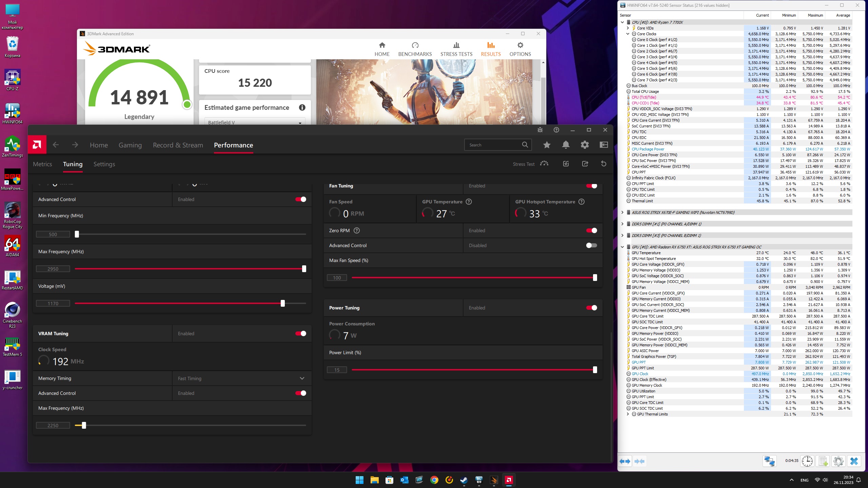This screenshot has height=488, width=868.
Task: Enable fan Advanced Control toggle
Action: point(592,245)
